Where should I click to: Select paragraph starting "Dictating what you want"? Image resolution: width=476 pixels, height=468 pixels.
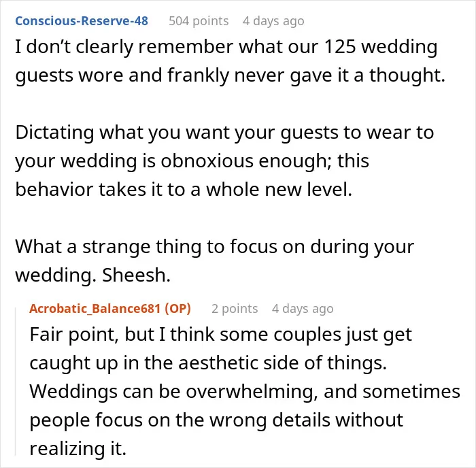pos(224,161)
